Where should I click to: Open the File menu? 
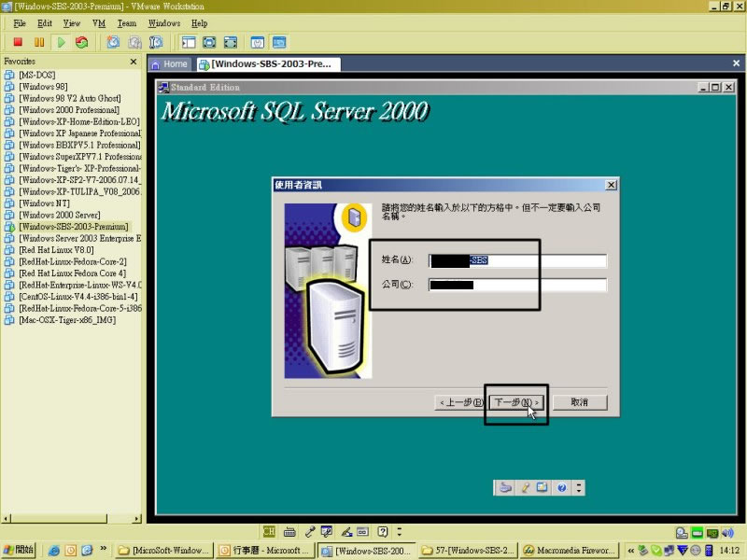(20, 23)
